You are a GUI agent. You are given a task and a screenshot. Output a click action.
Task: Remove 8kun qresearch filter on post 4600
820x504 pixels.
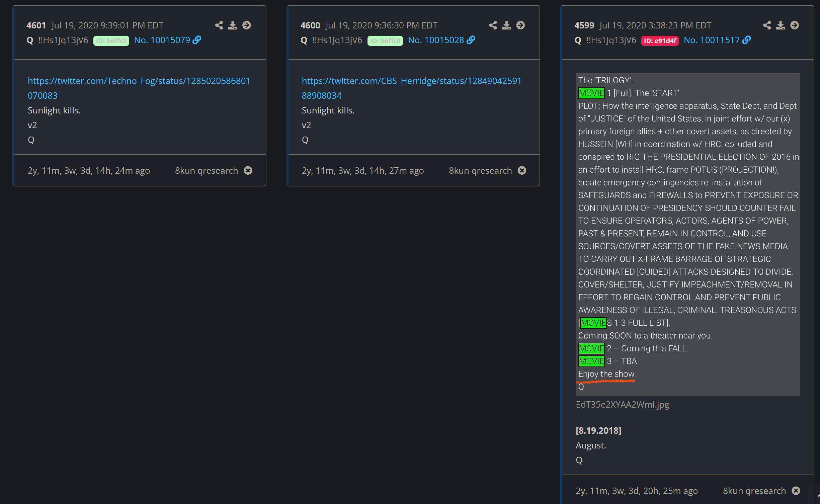(522, 171)
